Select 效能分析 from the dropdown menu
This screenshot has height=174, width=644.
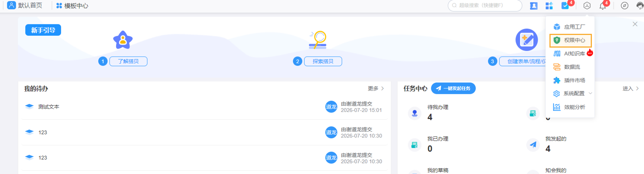pos(570,107)
